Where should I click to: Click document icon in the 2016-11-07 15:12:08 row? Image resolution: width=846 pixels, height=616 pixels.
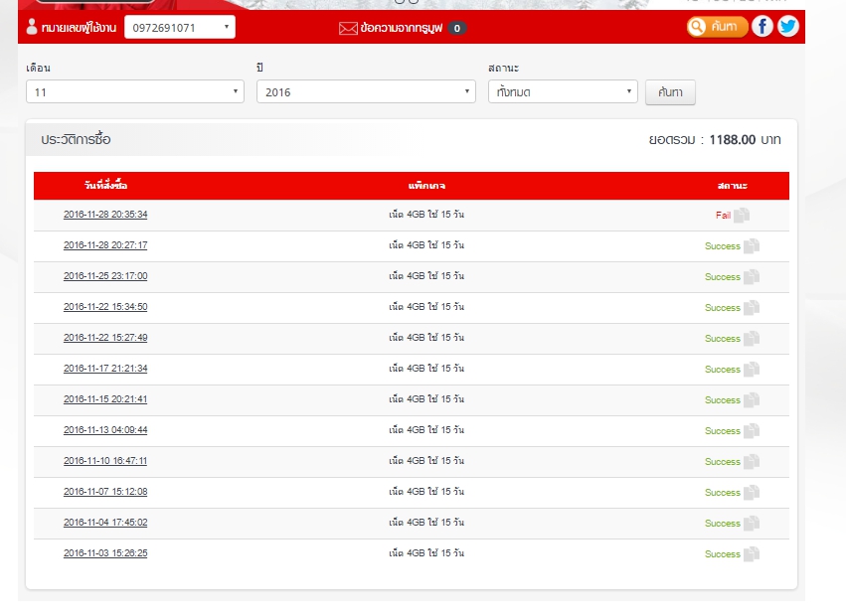click(751, 492)
